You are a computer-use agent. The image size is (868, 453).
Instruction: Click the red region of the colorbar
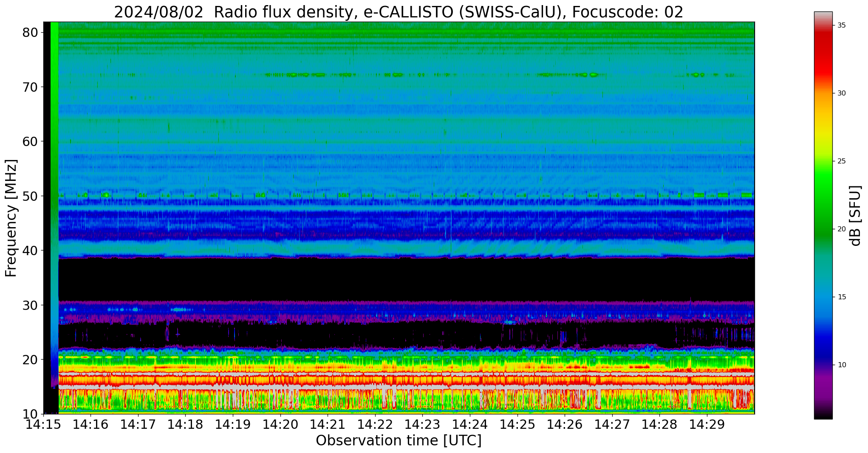(x=823, y=55)
